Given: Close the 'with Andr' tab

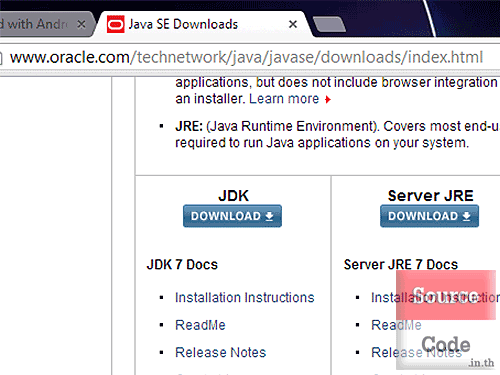Looking at the screenshot, I should 81,24.
